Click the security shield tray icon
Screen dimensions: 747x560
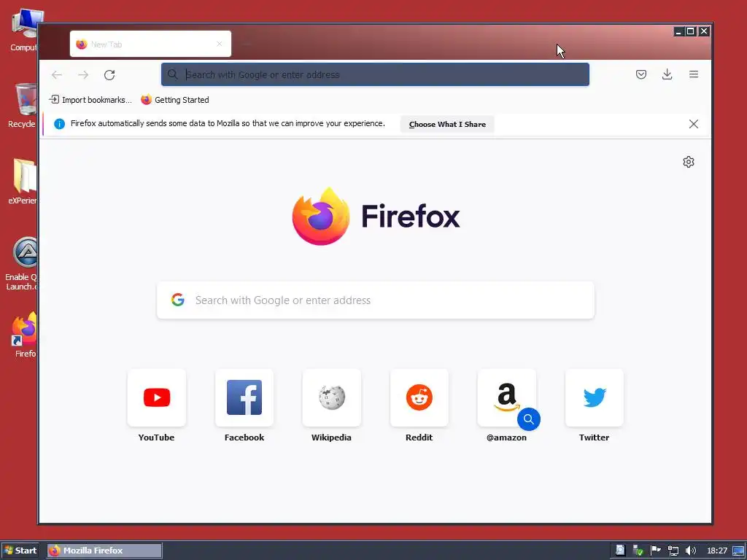point(638,551)
